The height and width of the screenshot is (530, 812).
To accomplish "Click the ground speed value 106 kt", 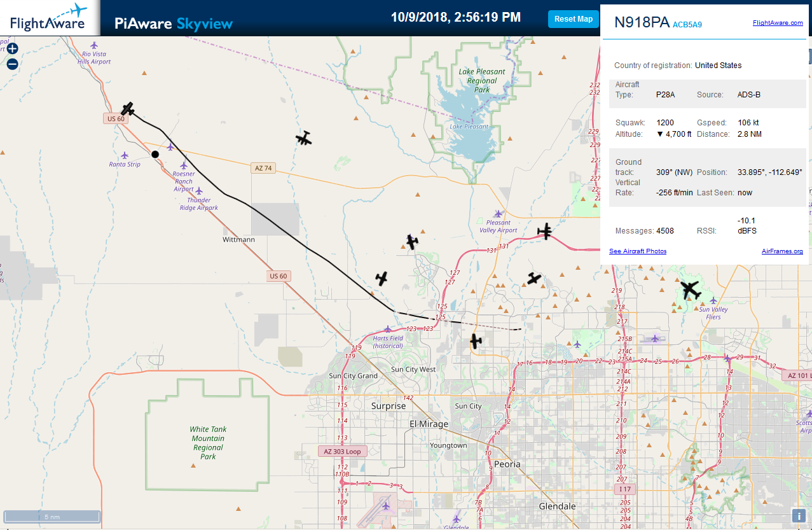I will [x=748, y=123].
